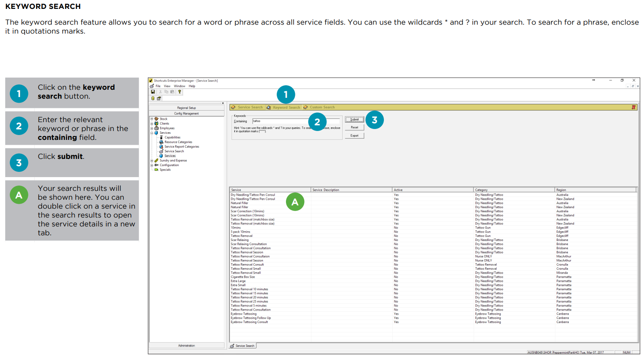Select the "Cigarette Box Size" result row
644x357 pixels.
point(433,277)
